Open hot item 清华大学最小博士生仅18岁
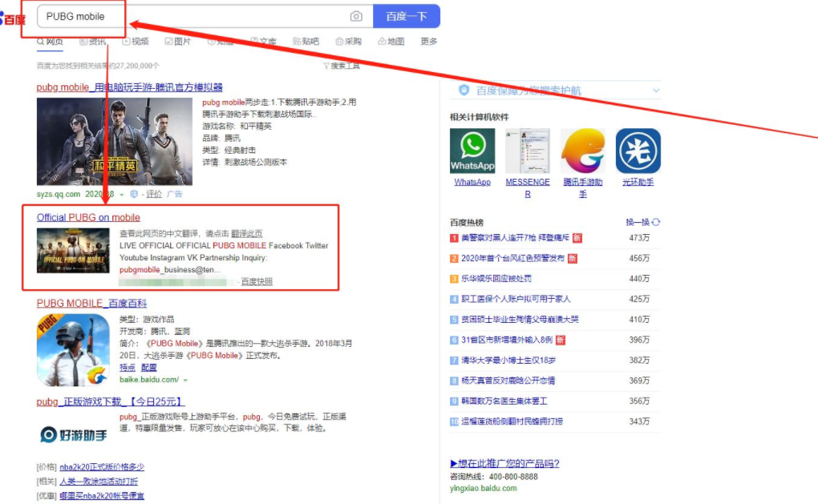The image size is (818, 504). pyautogui.click(x=508, y=360)
